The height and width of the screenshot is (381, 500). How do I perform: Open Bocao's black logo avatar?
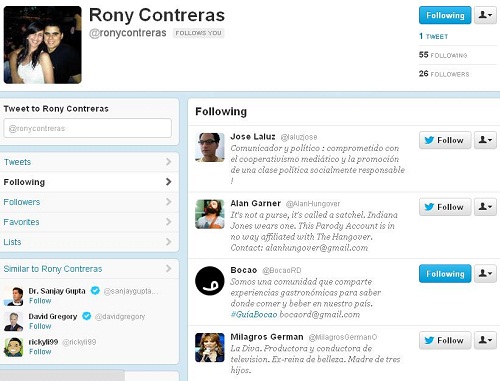pyautogui.click(x=210, y=281)
